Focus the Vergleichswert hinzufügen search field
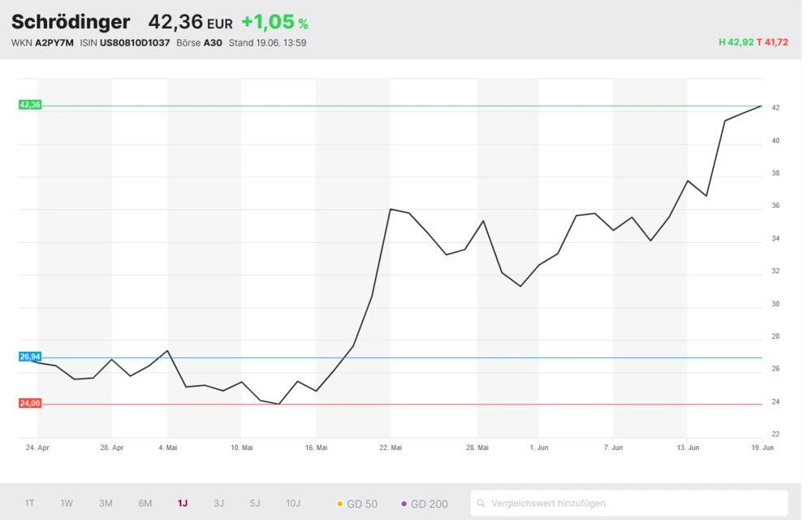The height and width of the screenshot is (520, 812). click(x=633, y=504)
